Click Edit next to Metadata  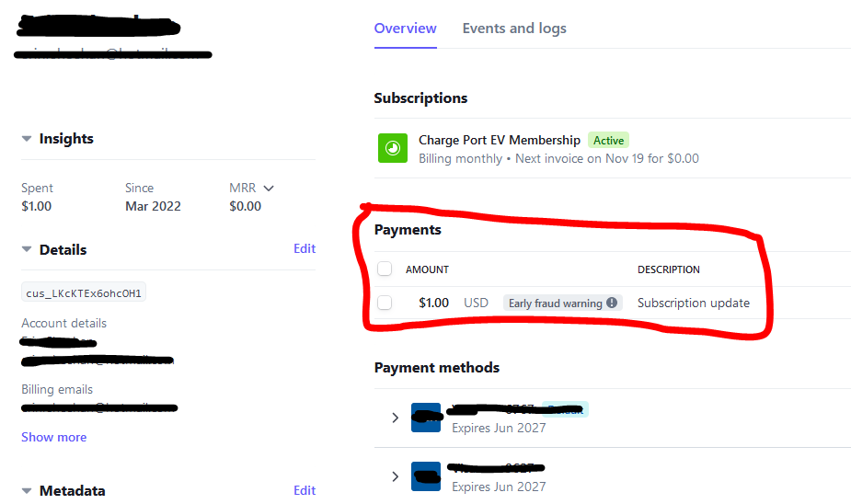[305, 490]
